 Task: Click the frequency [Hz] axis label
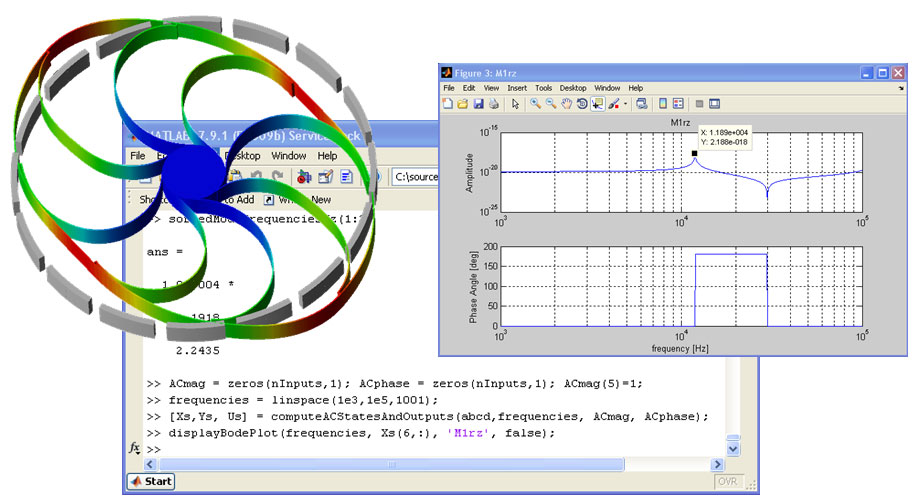(x=680, y=348)
